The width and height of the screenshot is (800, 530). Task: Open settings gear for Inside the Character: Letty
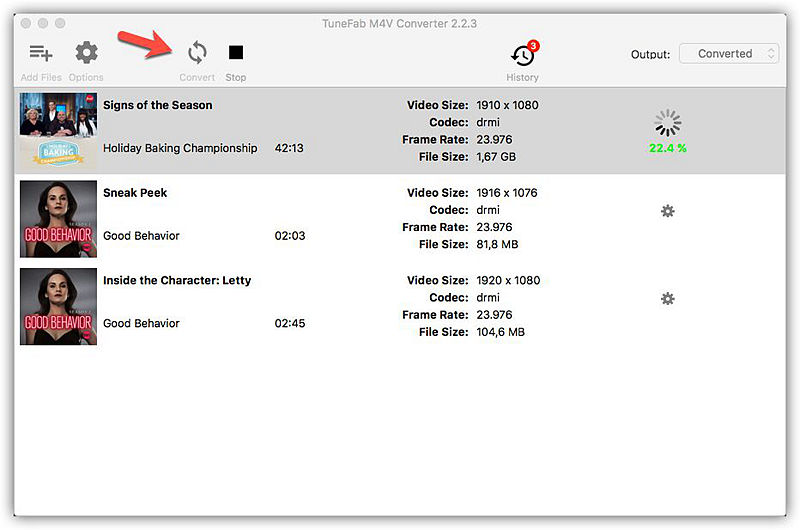tap(667, 299)
